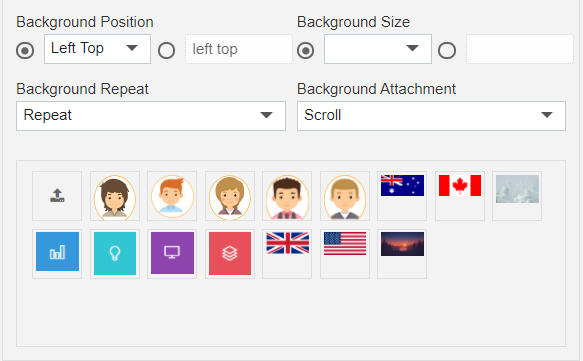
Task: Click the 'left top' custom position field
Action: (x=239, y=49)
